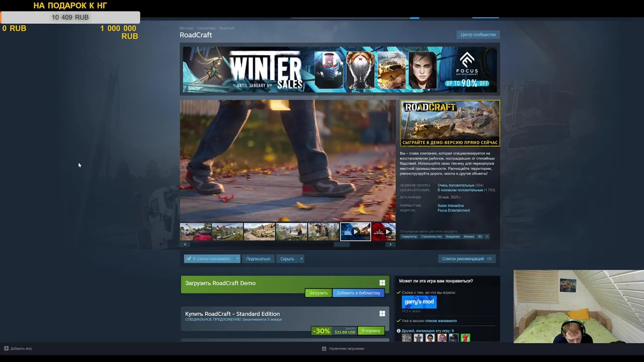The image size is (644, 362).
Task: Open the fifth friend avatar
Action: [453, 338]
